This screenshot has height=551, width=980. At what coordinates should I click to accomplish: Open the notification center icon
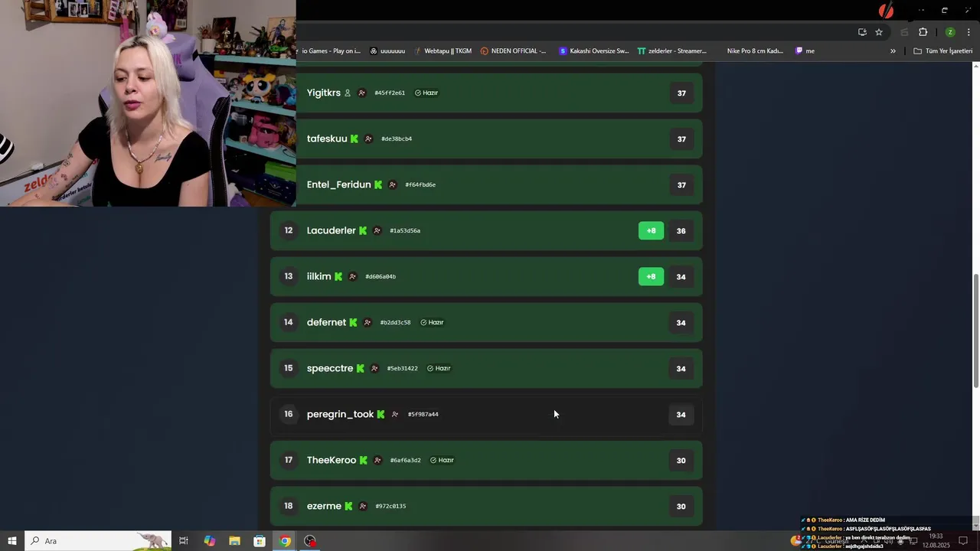coord(963,541)
